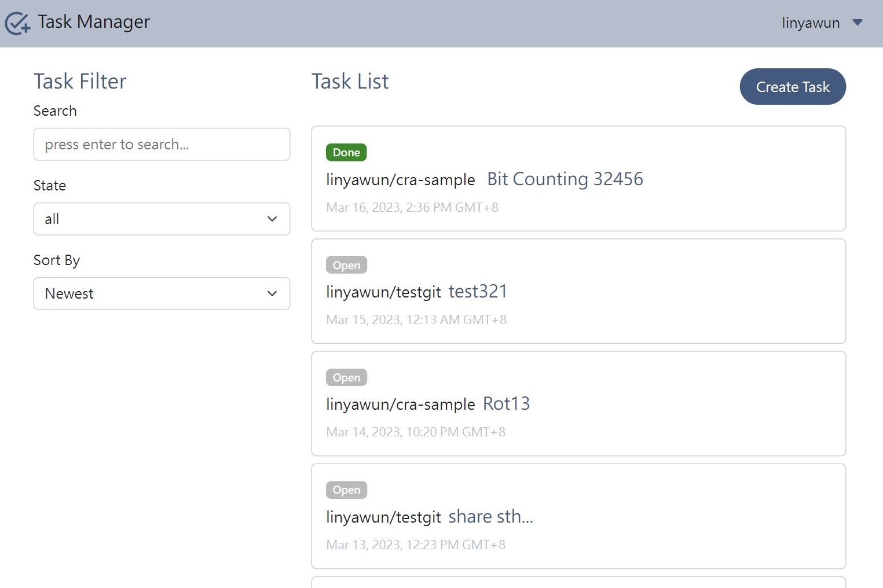Click the Task Manager checkmark logo icon

pyautogui.click(x=17, y=23)
